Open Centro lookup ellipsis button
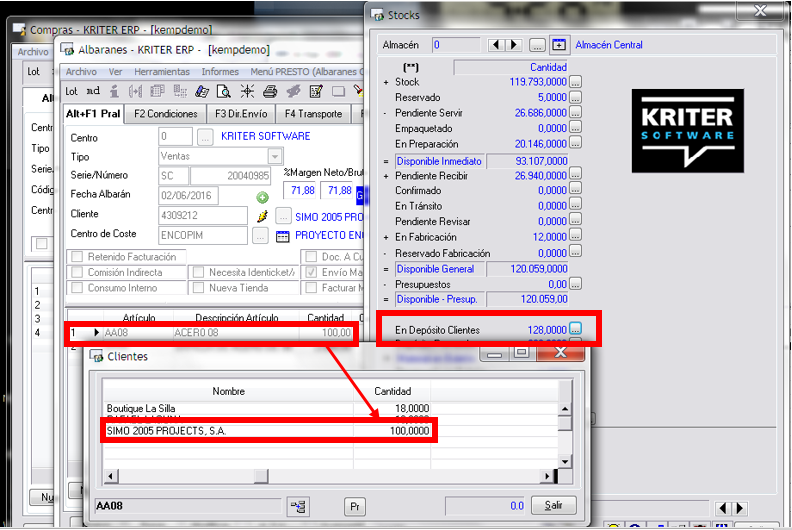This screenshot has height=530, width=792. (205, 137)
